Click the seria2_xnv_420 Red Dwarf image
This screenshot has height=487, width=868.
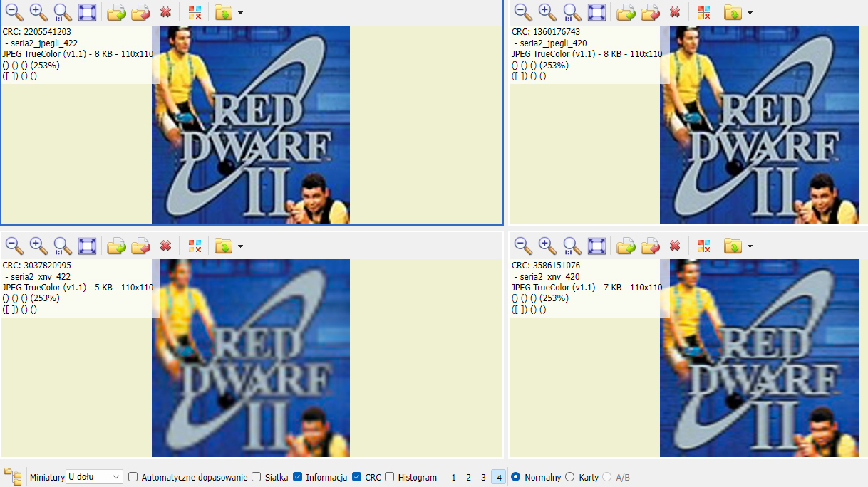[x=759, y=358]
